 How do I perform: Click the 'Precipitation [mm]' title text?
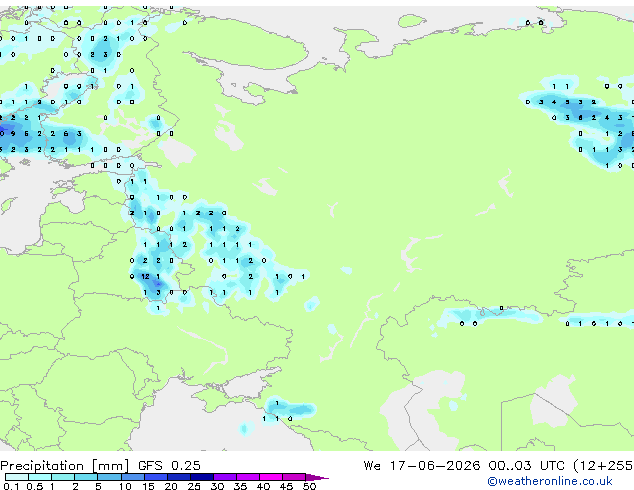(x=65, y=466)
